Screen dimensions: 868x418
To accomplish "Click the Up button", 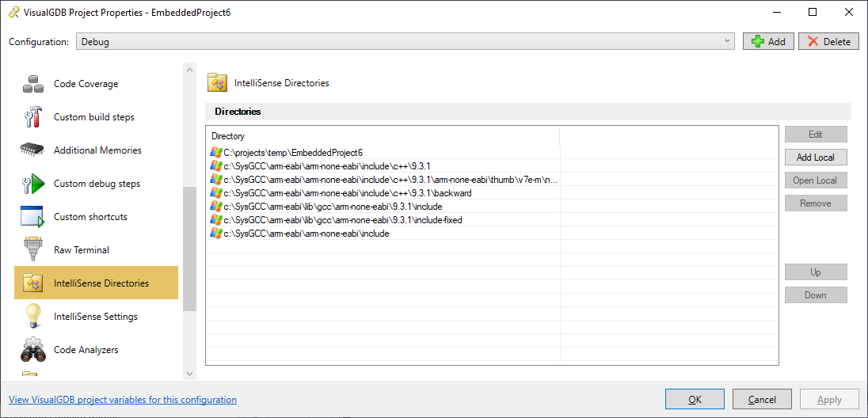I will (x=816, y=272).
